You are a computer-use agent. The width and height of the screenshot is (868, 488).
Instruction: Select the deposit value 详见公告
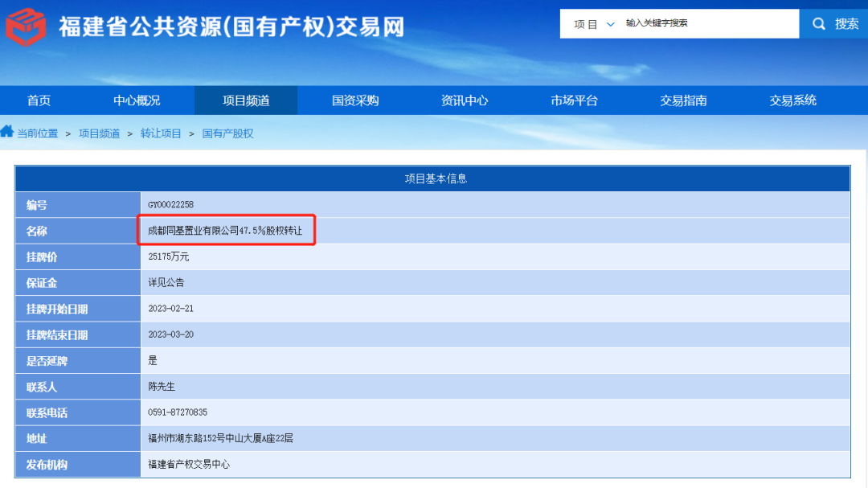166,282
